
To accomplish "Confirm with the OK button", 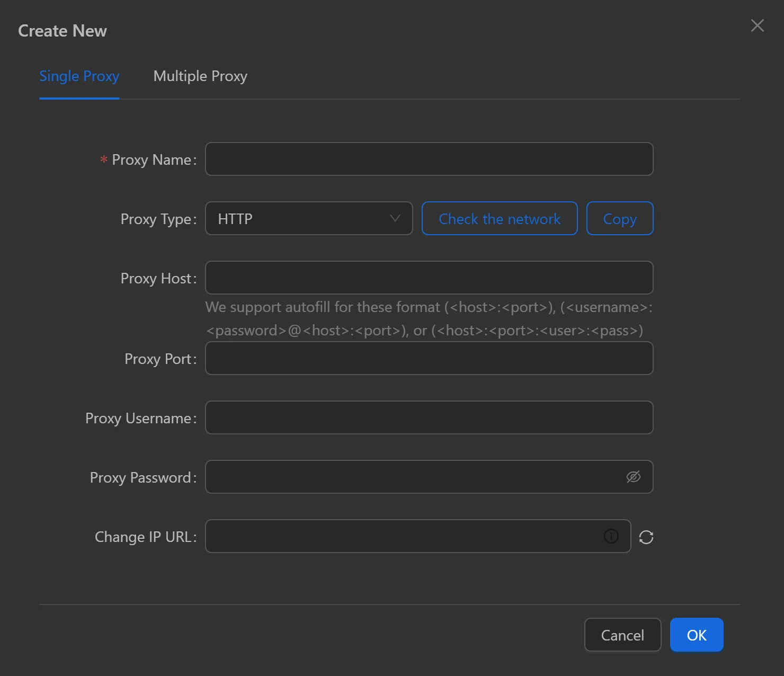I will click(x=696, y=635).
